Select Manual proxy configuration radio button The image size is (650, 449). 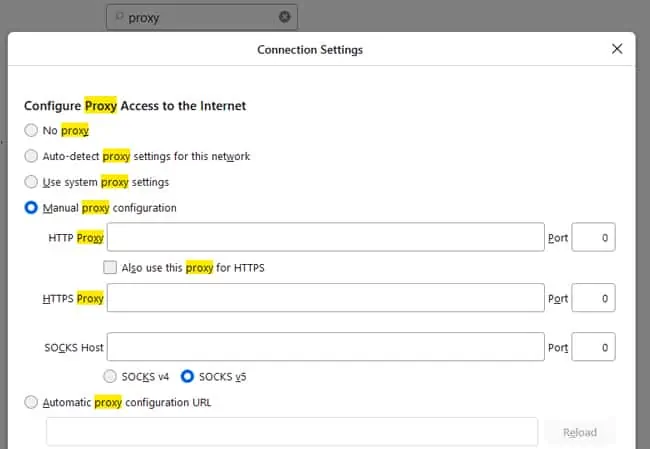[31, 207]
